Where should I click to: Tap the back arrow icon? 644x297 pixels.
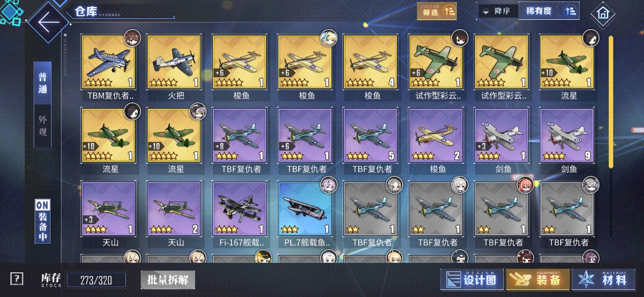coord(48,22)
